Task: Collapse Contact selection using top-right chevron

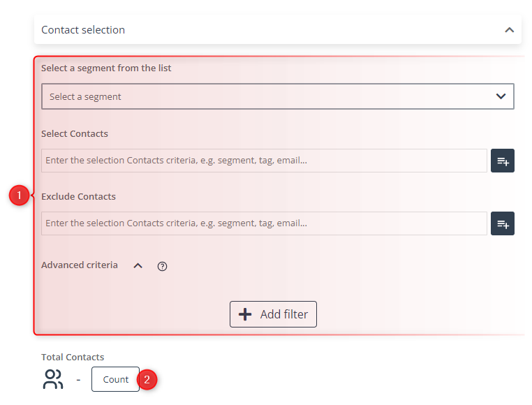Action: point(509,30)
